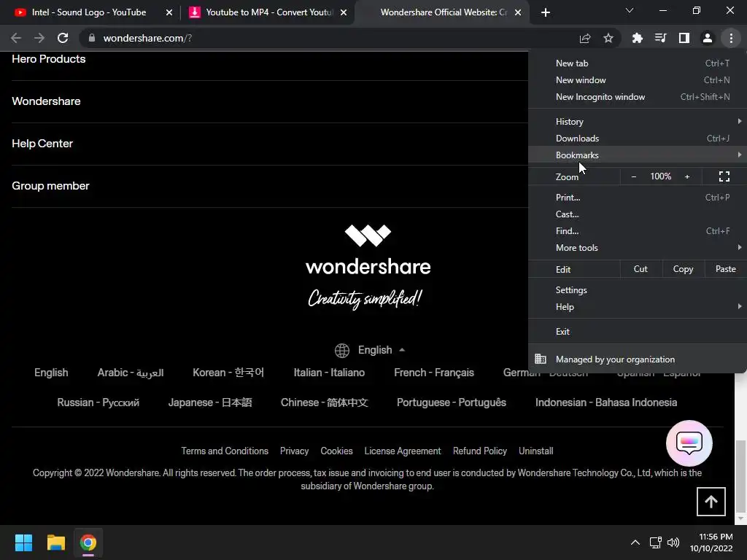The image size is (747, 560).
Task: Select Print... in the Chrome menu
Action: (x=638, y=197)
